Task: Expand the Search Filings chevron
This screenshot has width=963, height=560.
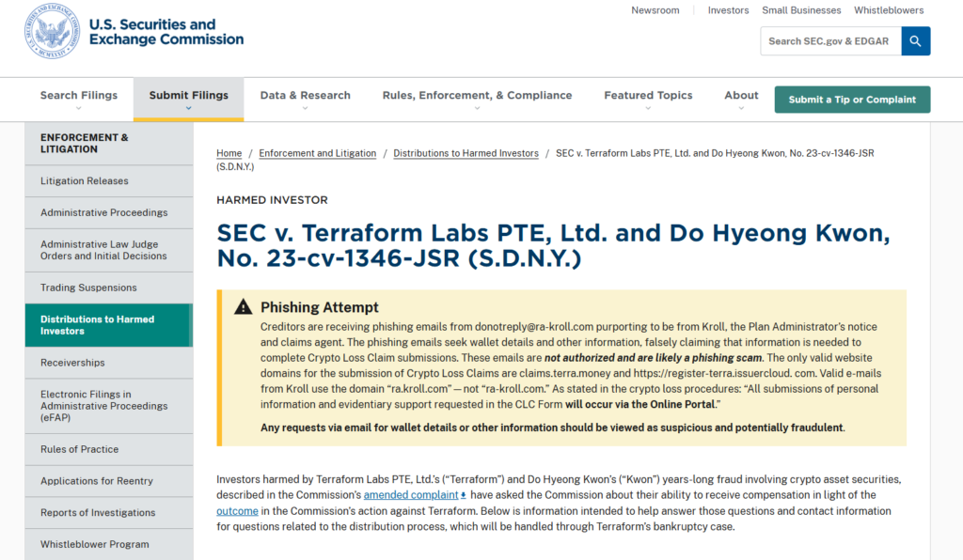Action: pos(79,109)
